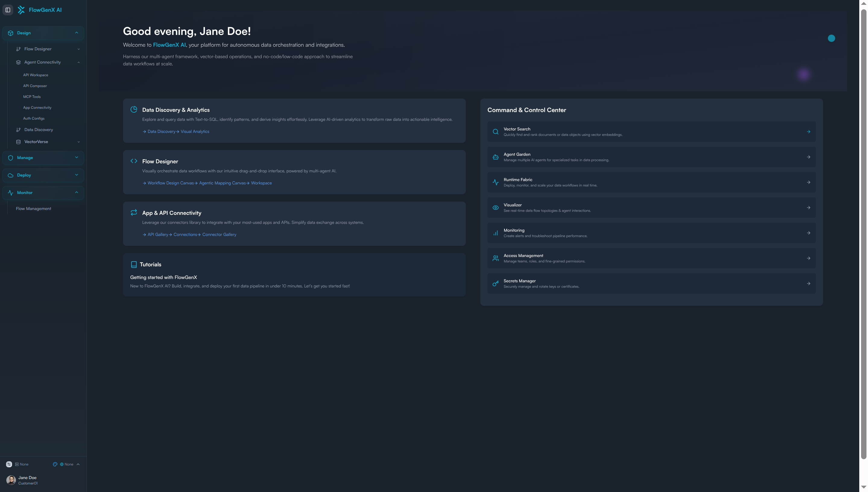Open API Workspace in sidebar

[36, 75]
